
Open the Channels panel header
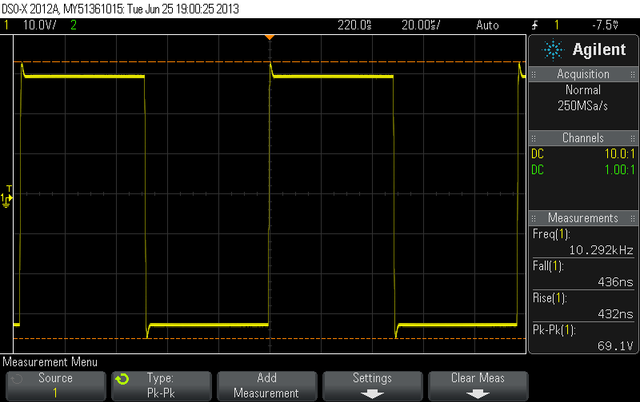point(583,138)
